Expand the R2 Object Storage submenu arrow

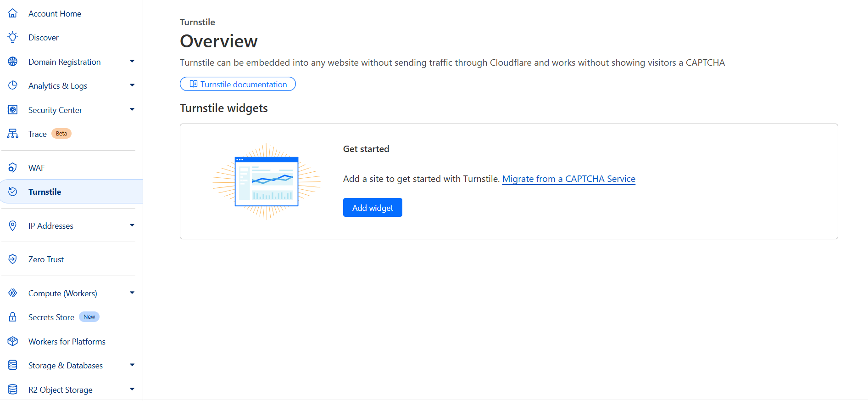click(x=132, y=390)
